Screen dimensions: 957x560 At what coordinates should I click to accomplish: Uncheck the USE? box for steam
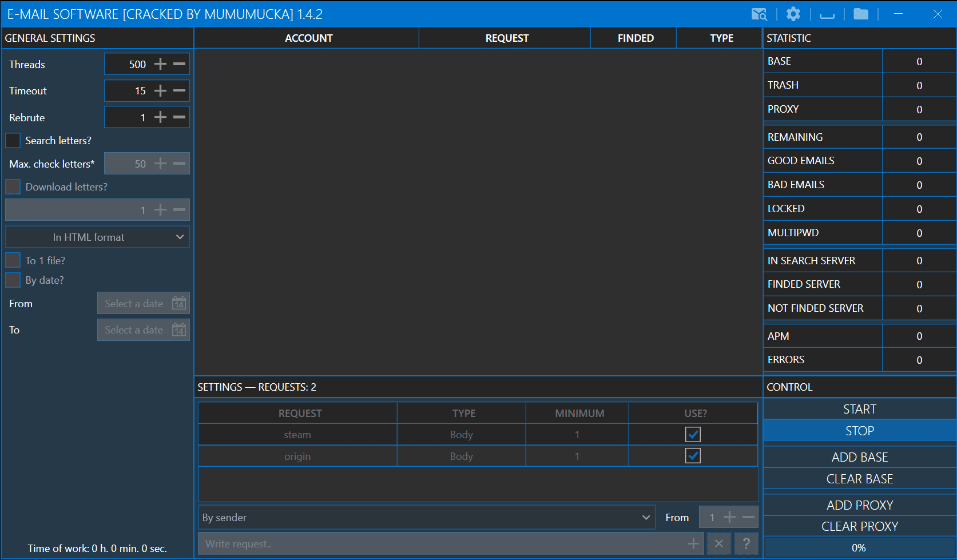pyautogui.click(x=693, y=435)
